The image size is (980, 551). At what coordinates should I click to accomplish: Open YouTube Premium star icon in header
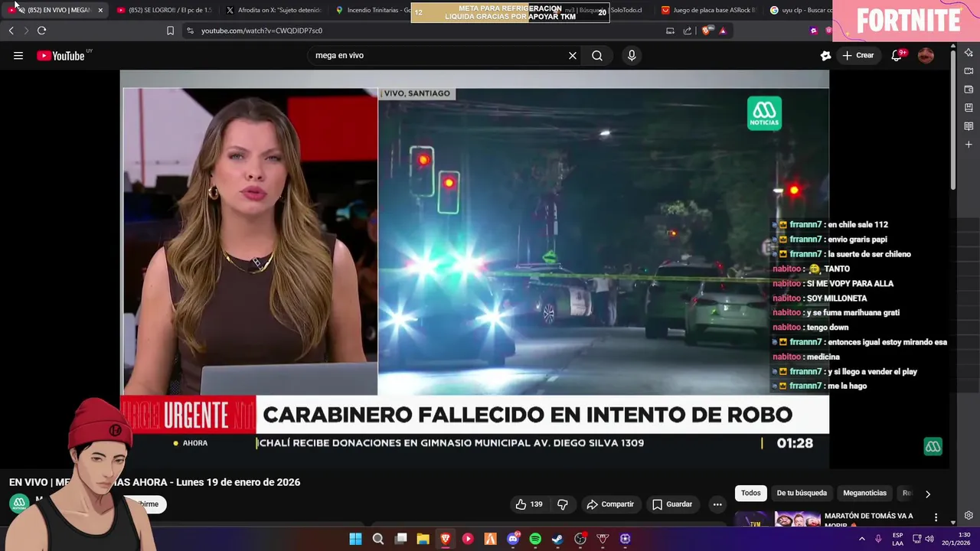click(825, 55)
